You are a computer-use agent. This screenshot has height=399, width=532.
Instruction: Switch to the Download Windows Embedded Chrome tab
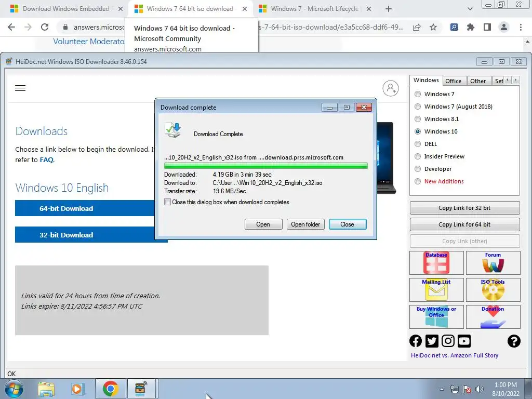66,9
